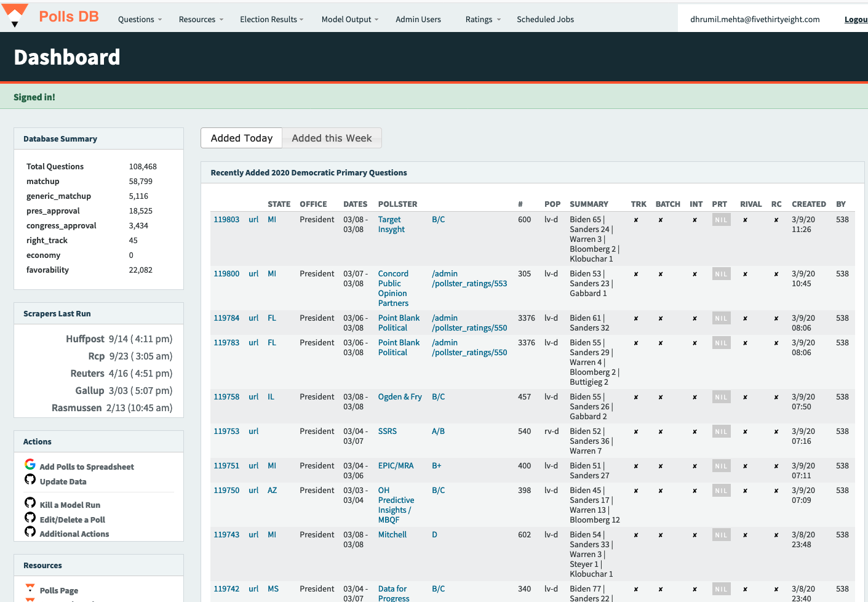This screenshot has width=868, height=602.
Task: Open Polls Page resource link
Action: point(59,591)
